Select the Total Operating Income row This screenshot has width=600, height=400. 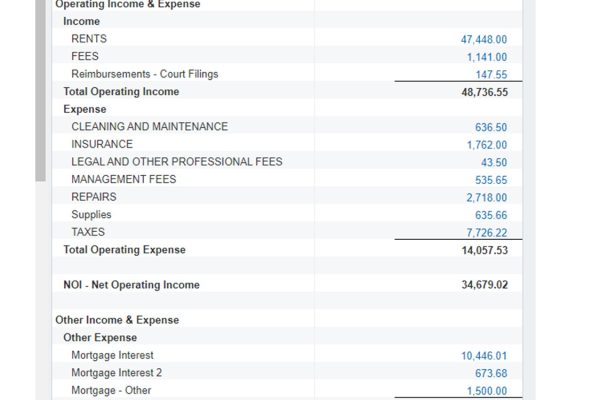[287, 92]
